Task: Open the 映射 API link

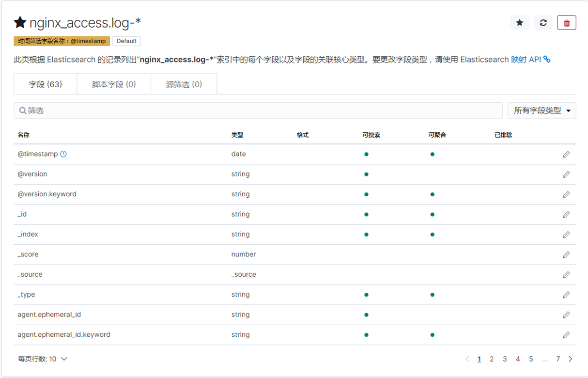Action: pyautogui.click(x=526, y=60)
